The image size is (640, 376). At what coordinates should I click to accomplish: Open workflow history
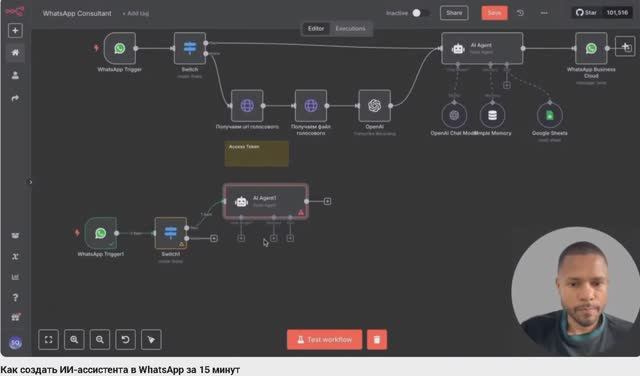coord(520,13)
